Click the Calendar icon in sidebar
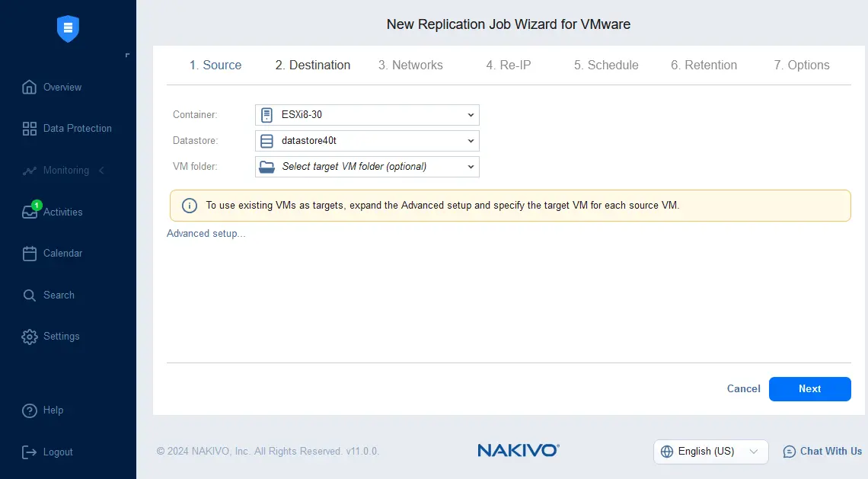Image resolution: width=868 pixels, height=479 pixels. tap(30, 253)
